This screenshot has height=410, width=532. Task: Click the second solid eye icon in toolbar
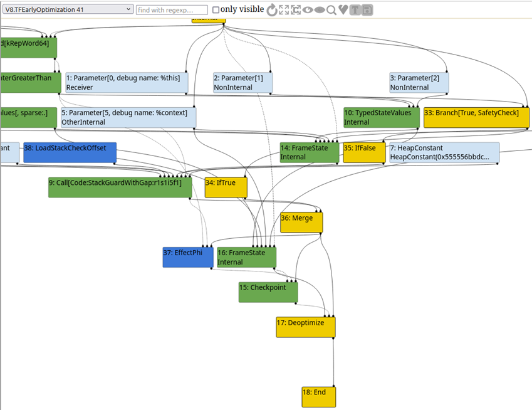[x=320, y=10]
